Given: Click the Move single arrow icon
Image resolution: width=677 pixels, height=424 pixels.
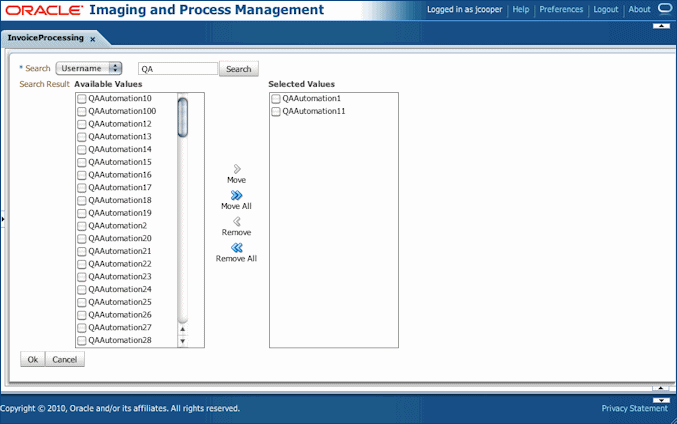Looking at the screenshot, I should [237, 169].
